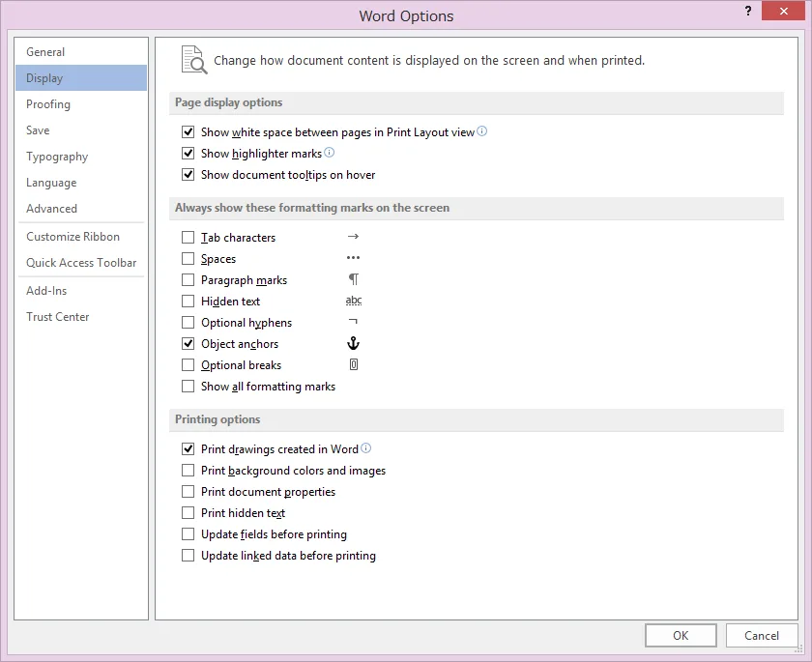Close the Word Options dialog
This screenshot has height=662, width=812.
pyautogui.click(x=783, y=11)
